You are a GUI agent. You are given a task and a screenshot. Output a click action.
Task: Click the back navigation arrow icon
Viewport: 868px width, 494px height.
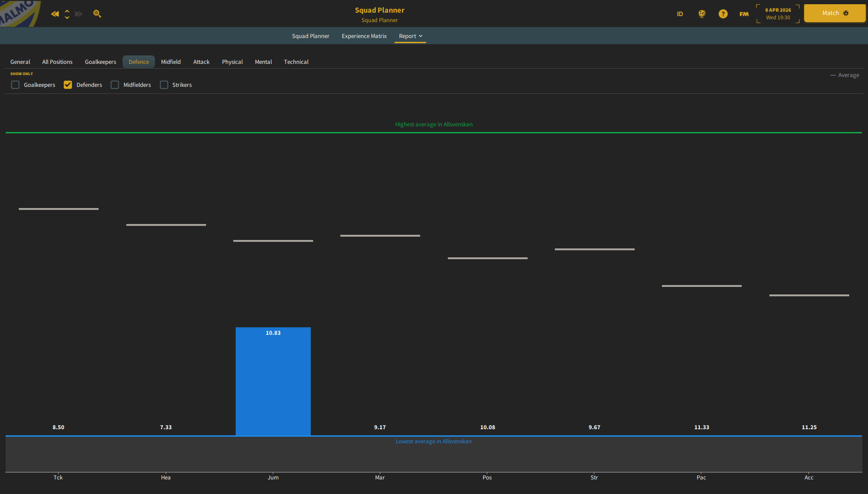(x=55, y=14)
